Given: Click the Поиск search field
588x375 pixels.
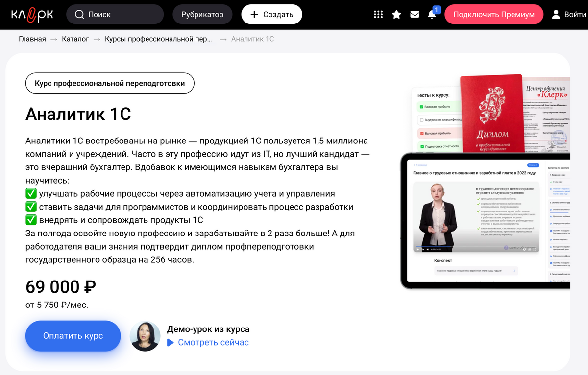Looking at the screenshot, I should tap(115, 15).
